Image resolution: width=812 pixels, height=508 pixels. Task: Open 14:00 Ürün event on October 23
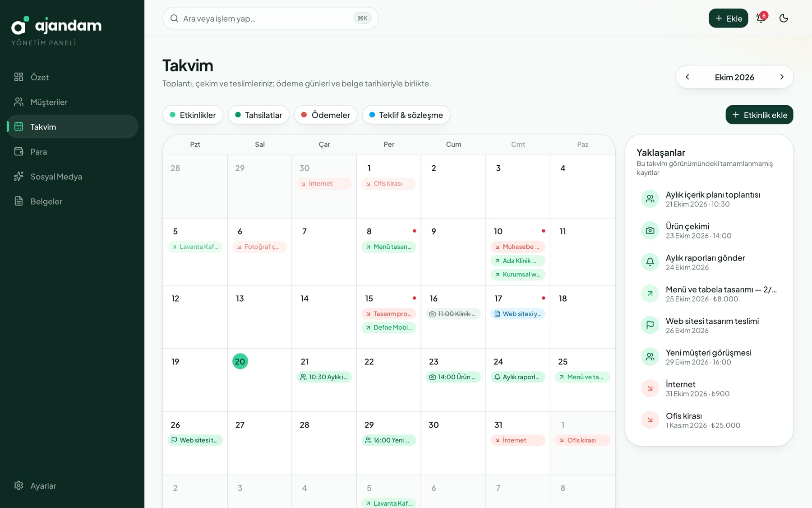click(453, 377)
